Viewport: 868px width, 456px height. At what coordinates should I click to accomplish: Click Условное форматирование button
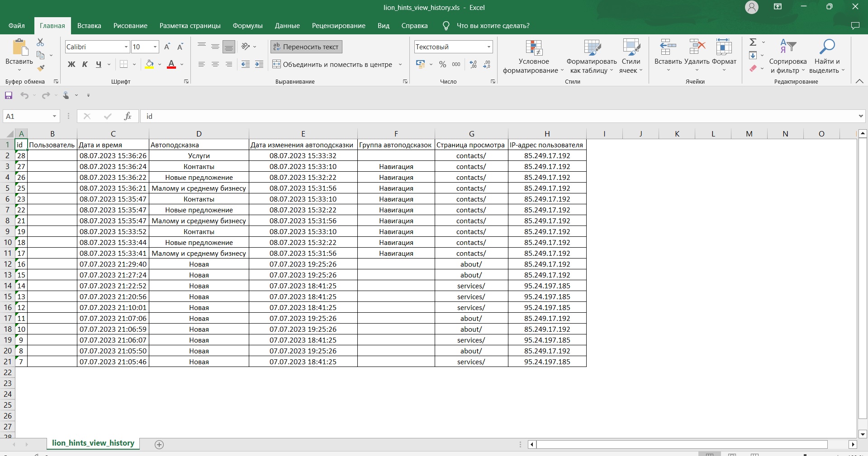click(x=533, y=56)
